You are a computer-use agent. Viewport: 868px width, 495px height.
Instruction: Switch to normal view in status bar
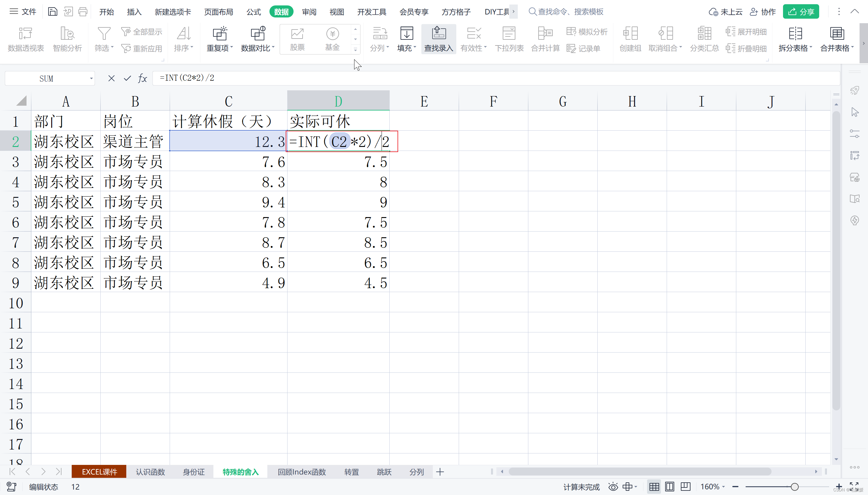[x=654, y=487]
